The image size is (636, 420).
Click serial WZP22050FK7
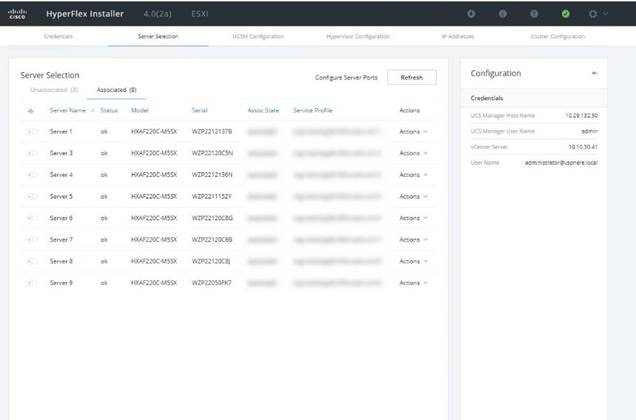click(211, 283)
